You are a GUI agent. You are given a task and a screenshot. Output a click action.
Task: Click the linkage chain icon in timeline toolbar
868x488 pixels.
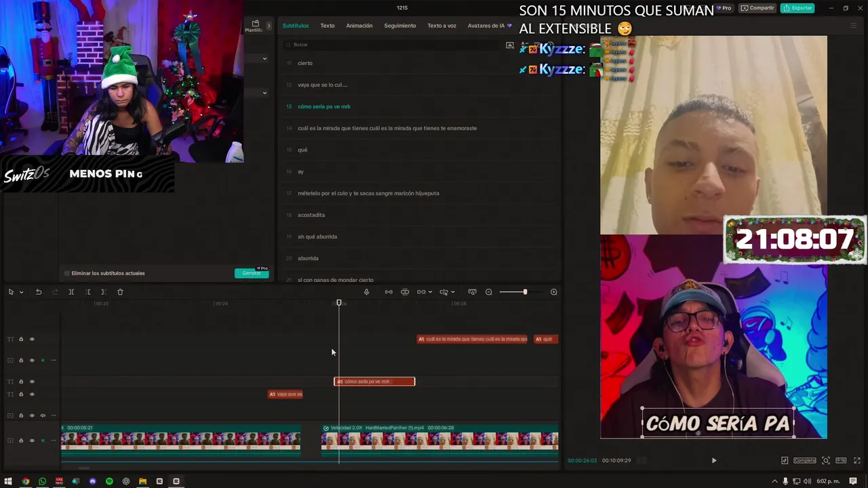click(421, 292)
